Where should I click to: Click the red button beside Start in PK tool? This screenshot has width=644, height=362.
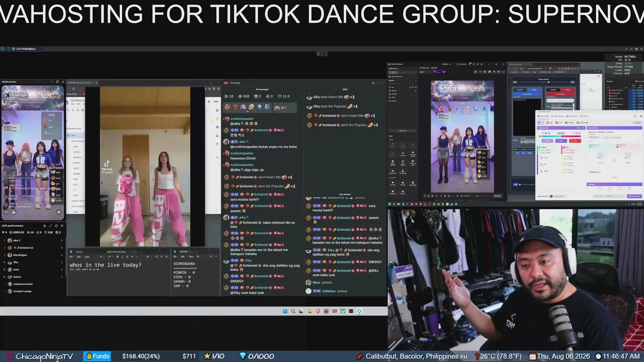coord(575,141)
